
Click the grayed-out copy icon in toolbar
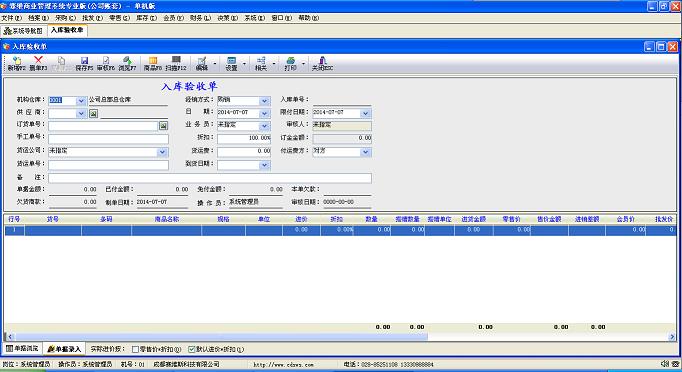[61, 60]
